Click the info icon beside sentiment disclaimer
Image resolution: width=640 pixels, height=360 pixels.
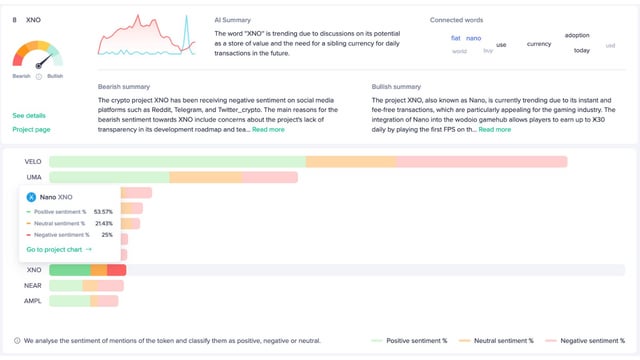pyautogui.click(x=17, y=341)
